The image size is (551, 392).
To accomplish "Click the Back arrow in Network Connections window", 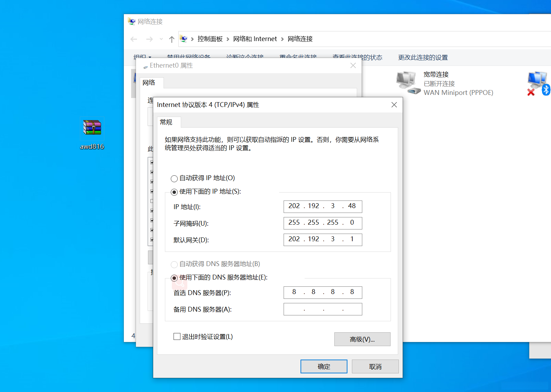I will coord(134,39).
